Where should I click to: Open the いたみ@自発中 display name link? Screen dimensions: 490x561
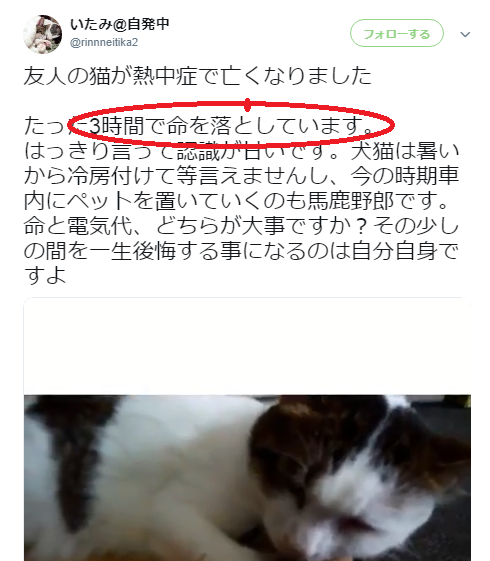click(x=119, y=24)
